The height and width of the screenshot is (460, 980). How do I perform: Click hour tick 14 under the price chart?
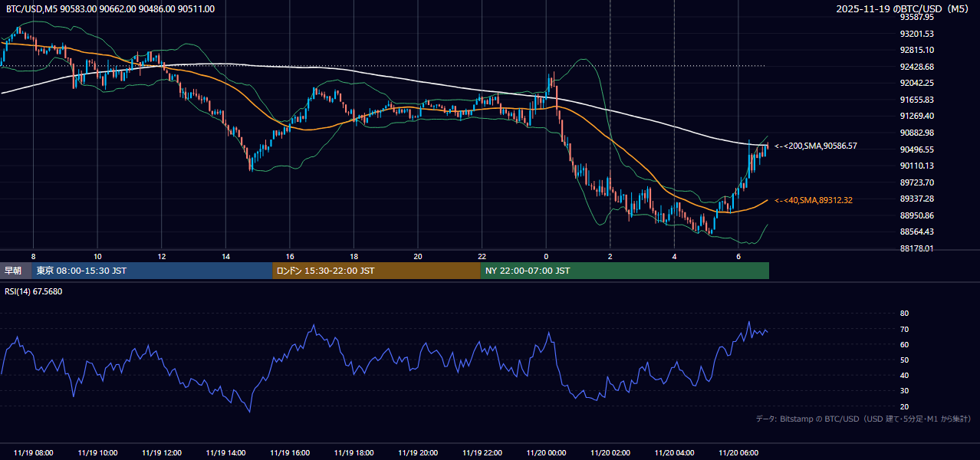[x=225, y=256]
